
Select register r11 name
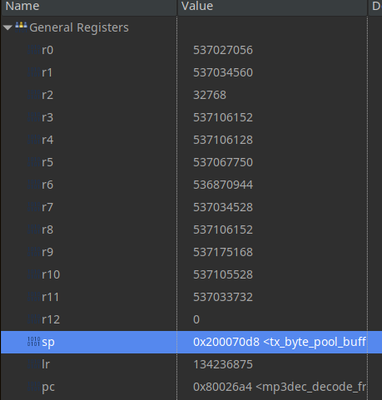tap(50, 297)
